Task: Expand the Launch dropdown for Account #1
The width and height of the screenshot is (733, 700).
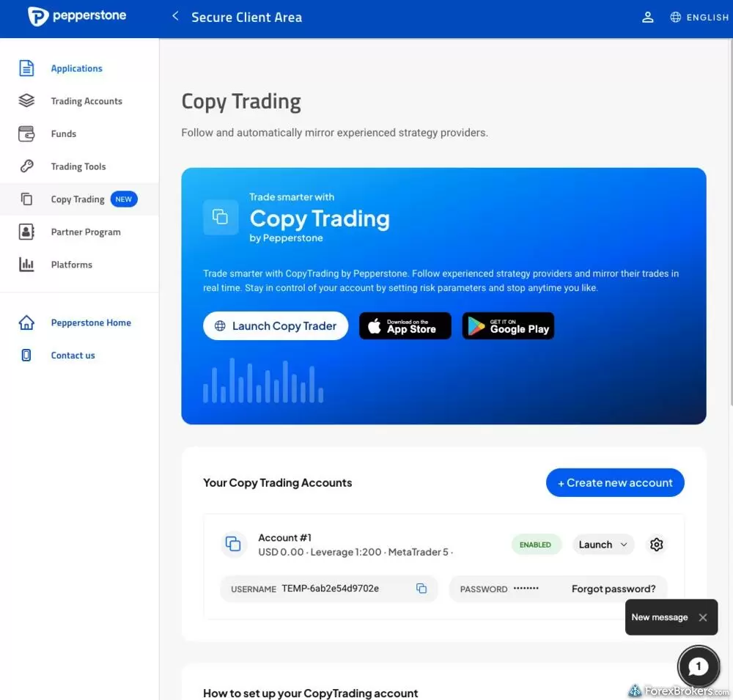Action: pos(603,545)
